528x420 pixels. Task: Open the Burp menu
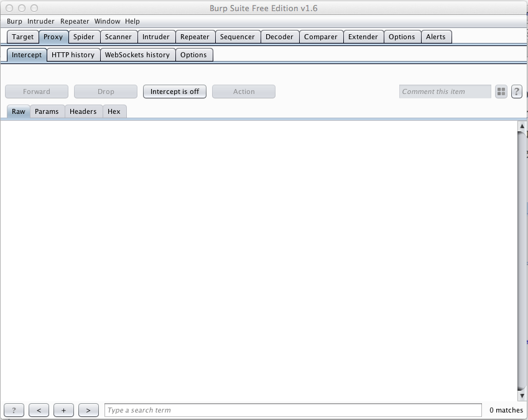point(14,21)
